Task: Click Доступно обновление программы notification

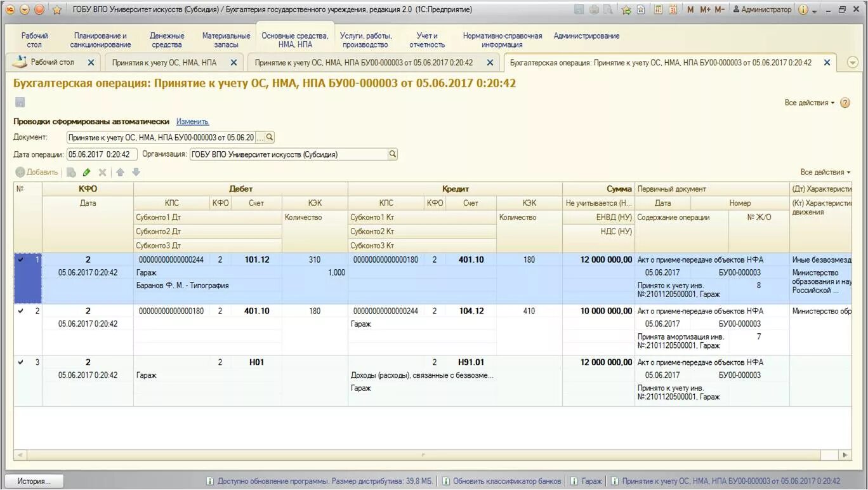Action: (x=319, y=481)
